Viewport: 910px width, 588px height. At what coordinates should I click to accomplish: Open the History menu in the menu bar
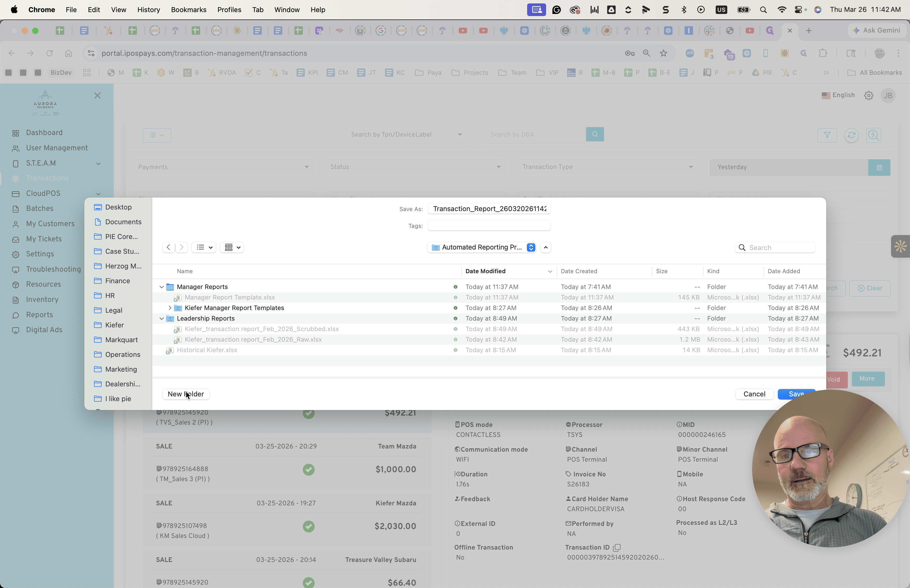tap(149, 9)
